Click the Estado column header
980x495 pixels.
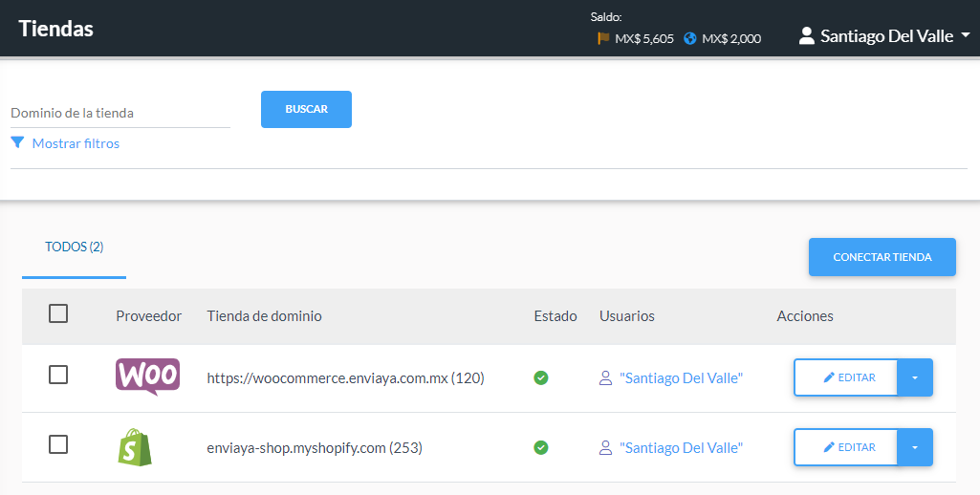point(555,315)
